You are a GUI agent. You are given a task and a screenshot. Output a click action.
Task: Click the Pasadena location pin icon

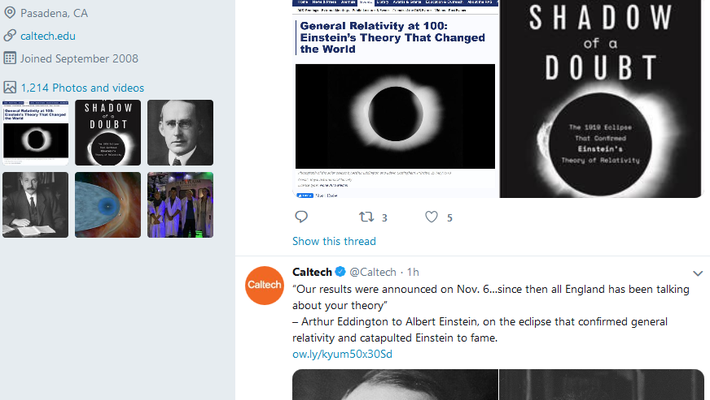[9, 13]
